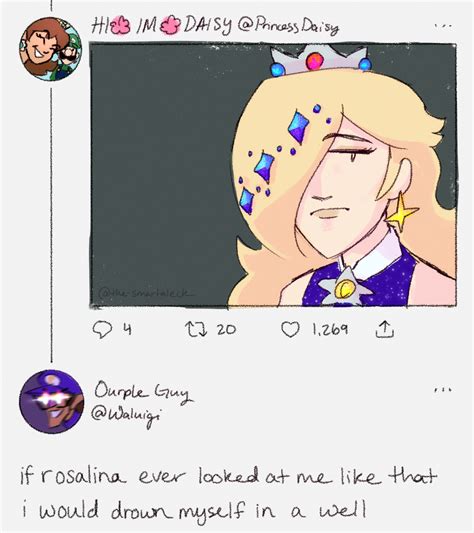Click the @Waluigi handle
This screenshot has height=533, width=474.
tap(126, 416)
